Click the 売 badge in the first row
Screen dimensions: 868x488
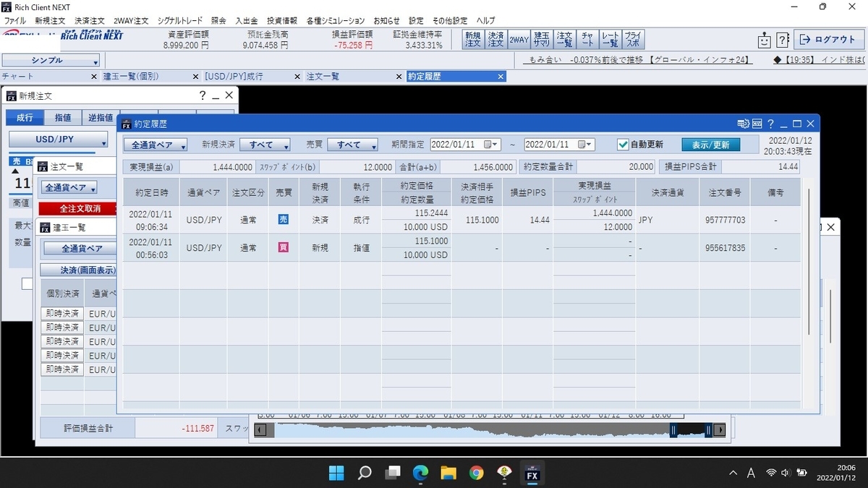(282, 219)
